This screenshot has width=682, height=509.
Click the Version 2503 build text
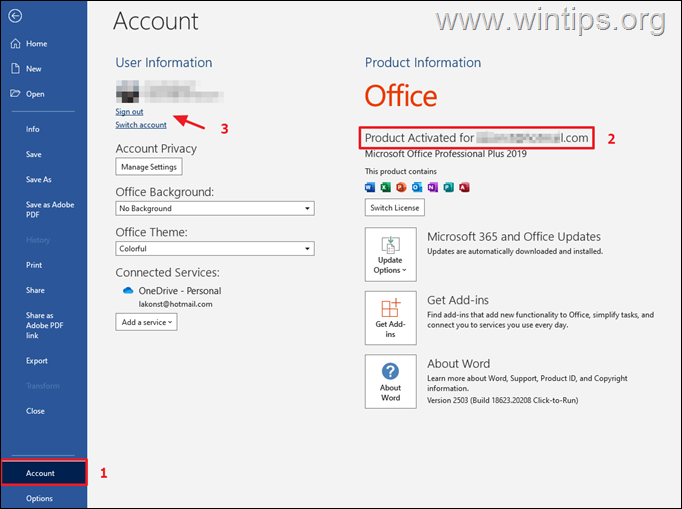tap(502, 400)
